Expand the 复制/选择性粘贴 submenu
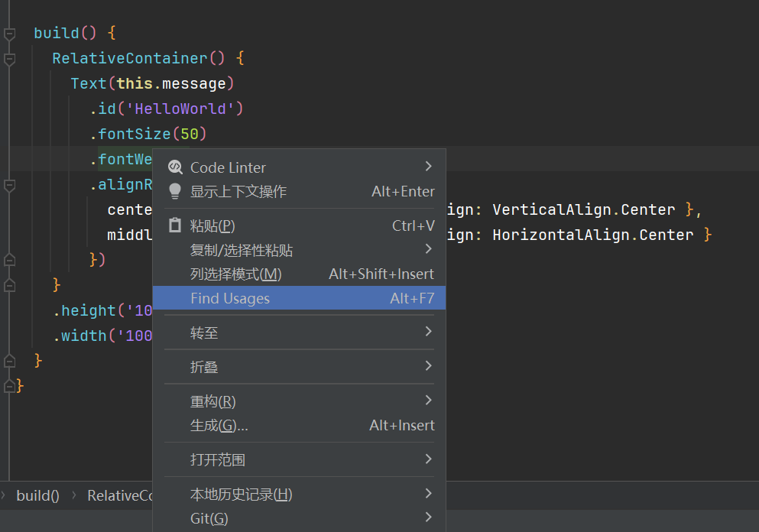Viewport: 759px width, 532px height. [x=299, y=250]
